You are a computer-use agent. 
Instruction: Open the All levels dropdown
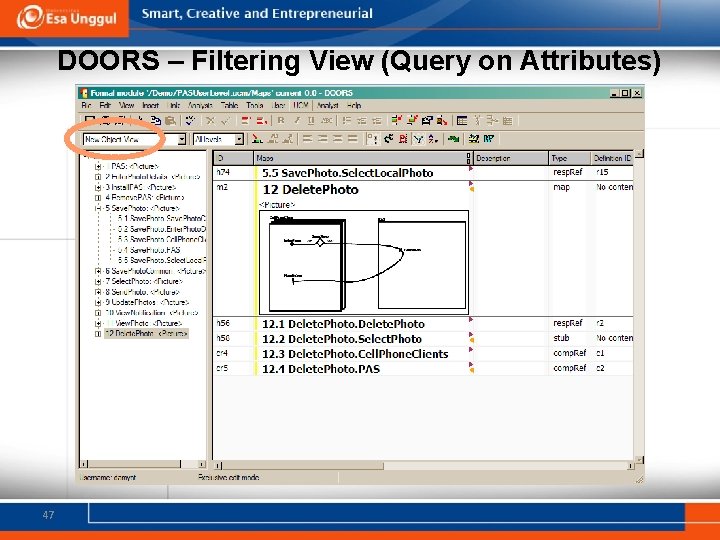[239, 139]
